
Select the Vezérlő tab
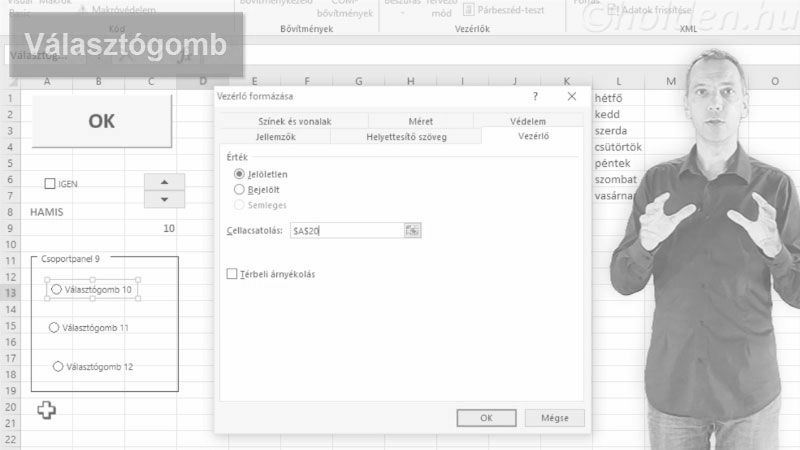pyautogui.click(x=533, y=136)
